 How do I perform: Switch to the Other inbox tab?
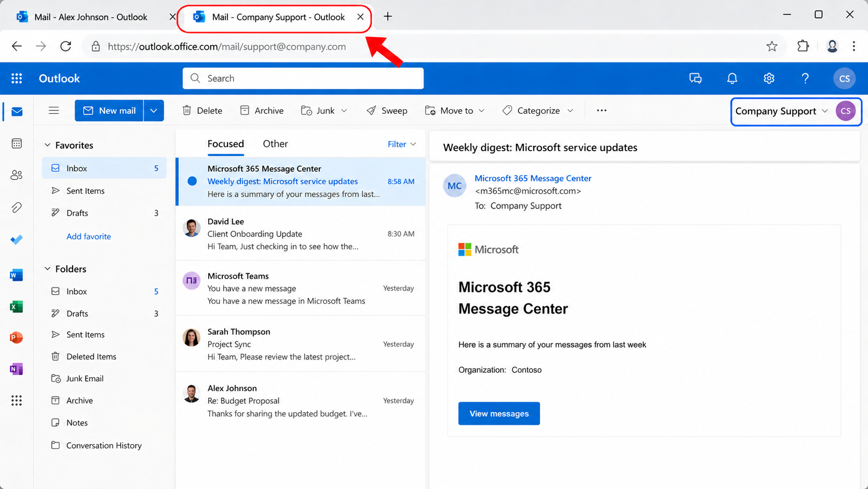[275, 144]
